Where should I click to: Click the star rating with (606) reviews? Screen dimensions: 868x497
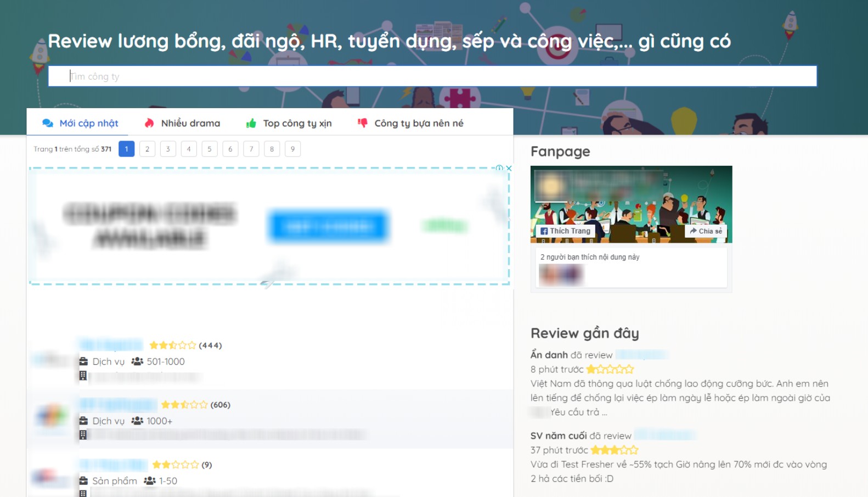184,405
